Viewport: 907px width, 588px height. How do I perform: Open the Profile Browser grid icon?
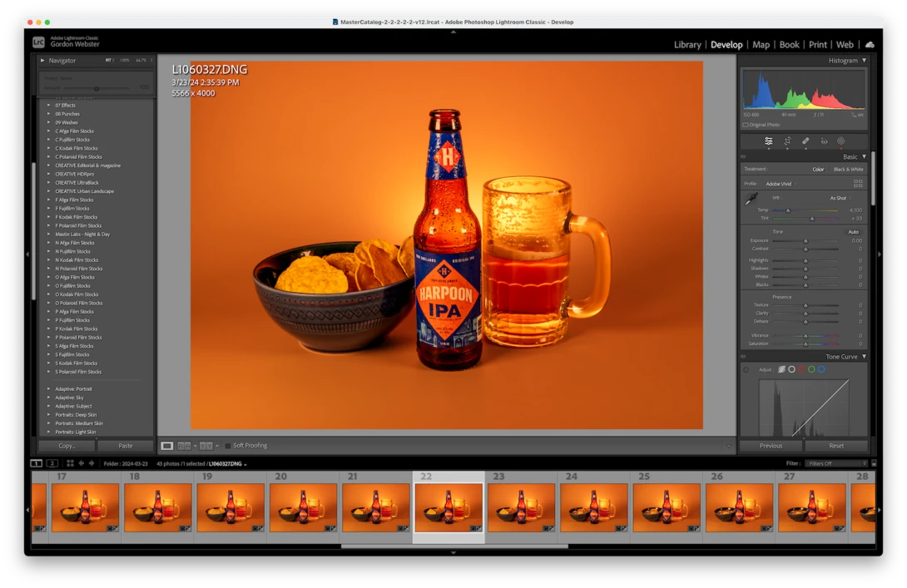pos(858,183)
